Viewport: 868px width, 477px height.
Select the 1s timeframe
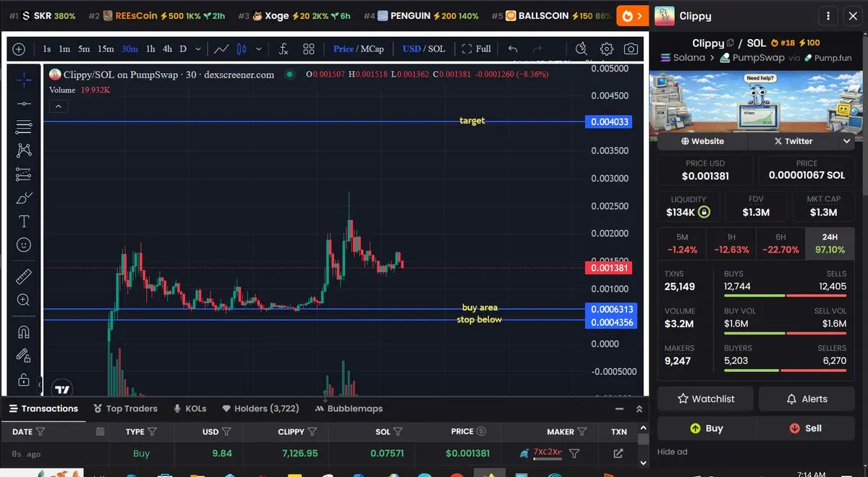47,49
